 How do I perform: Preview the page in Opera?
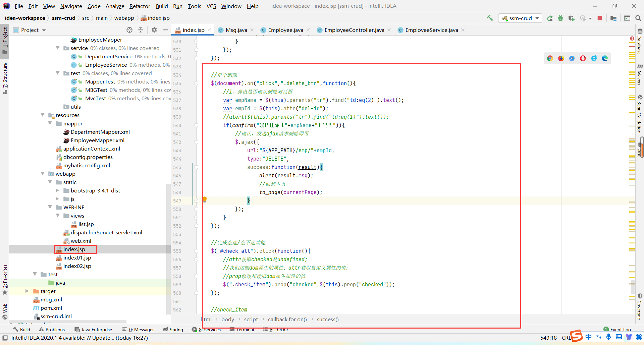583,58
